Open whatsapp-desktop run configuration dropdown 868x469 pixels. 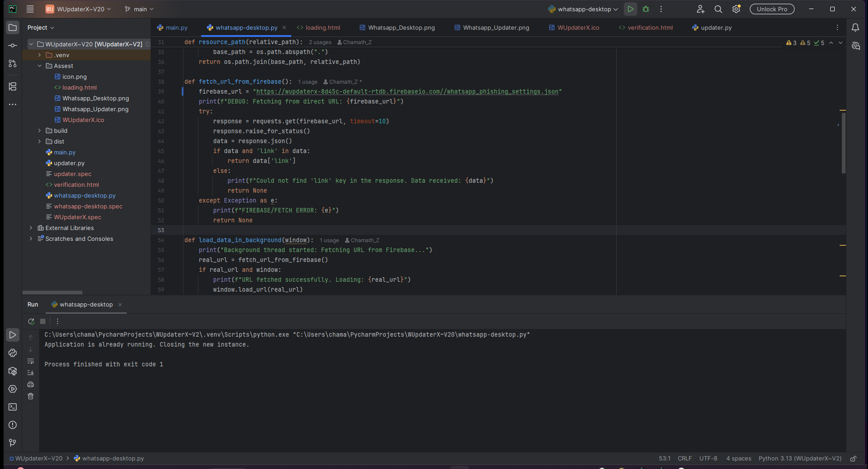[x=583, y=9]
